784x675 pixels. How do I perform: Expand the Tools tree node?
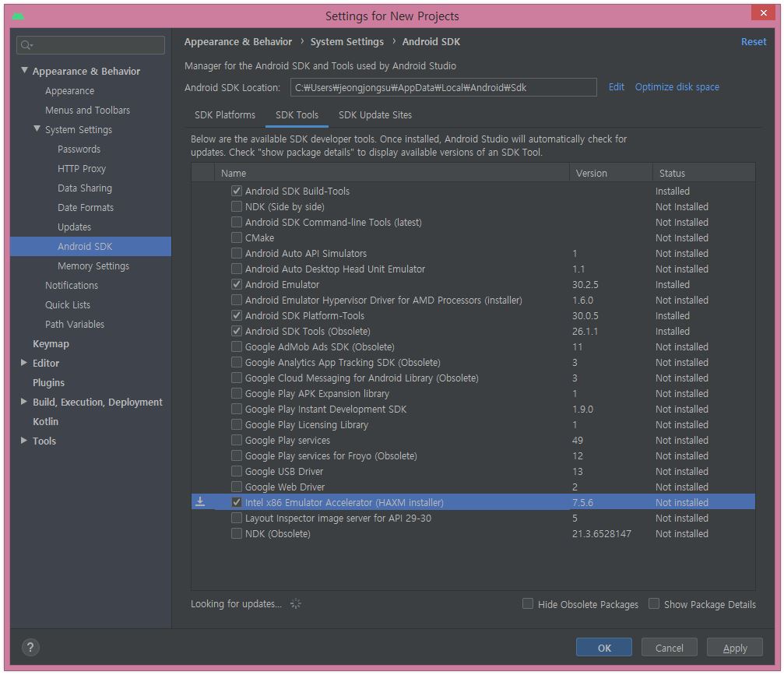[x=23, y=441]
